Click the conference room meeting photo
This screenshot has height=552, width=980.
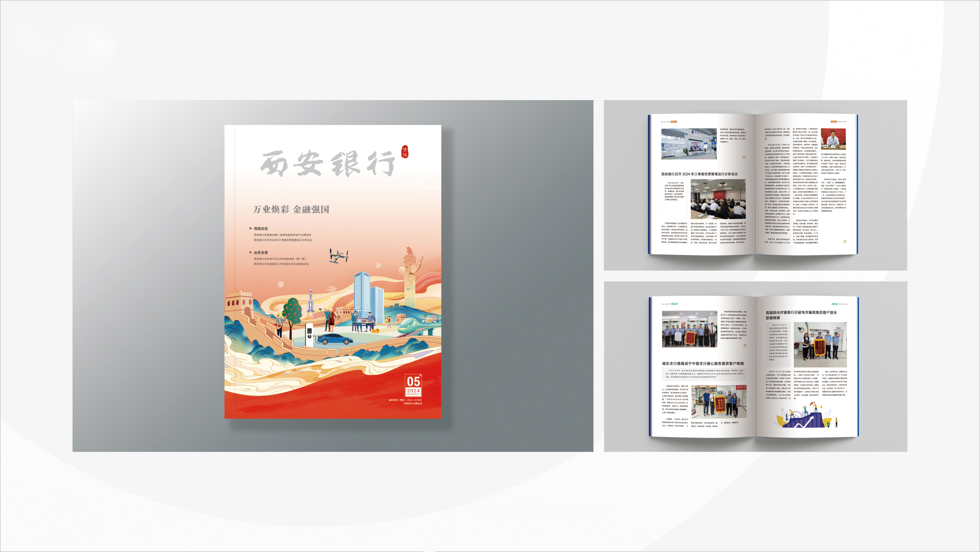tap(718, 199)
